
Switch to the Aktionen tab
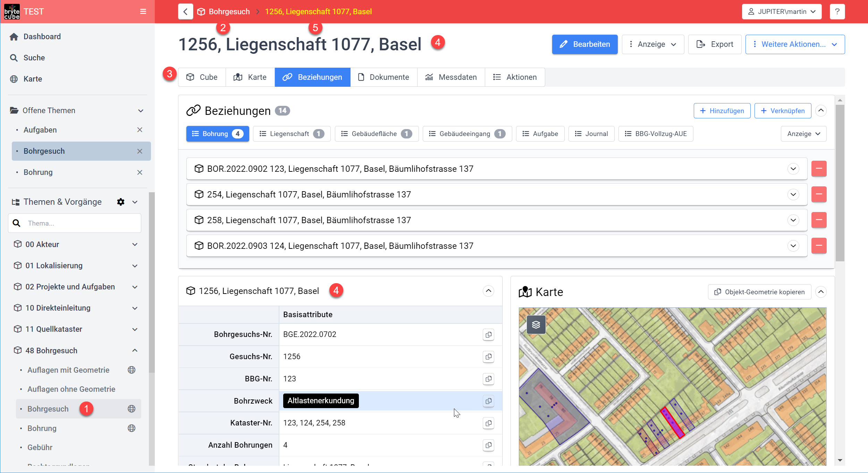(x=515, y=77)
